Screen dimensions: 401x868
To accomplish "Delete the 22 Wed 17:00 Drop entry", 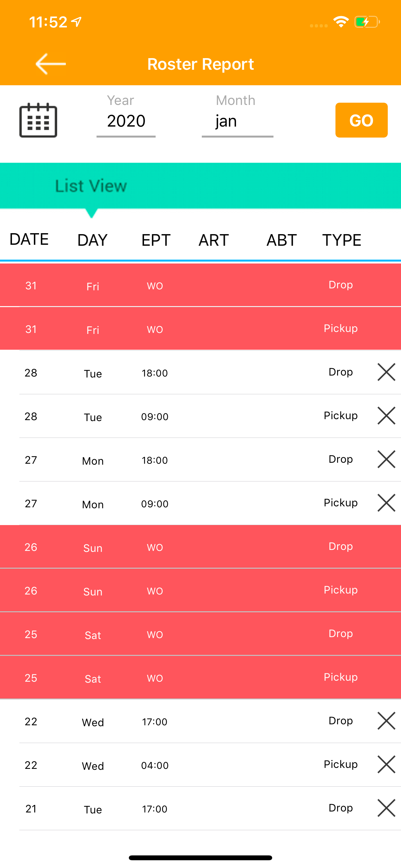I will 386,721.
